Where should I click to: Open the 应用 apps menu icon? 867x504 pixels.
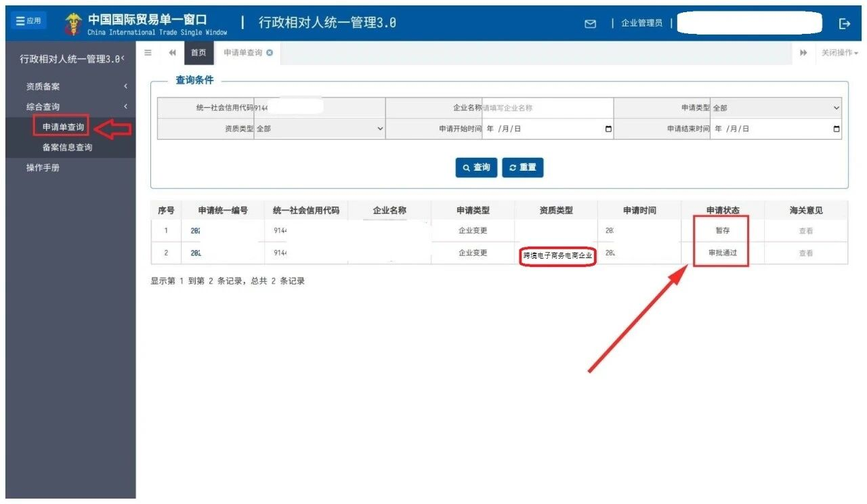(28, 20)
